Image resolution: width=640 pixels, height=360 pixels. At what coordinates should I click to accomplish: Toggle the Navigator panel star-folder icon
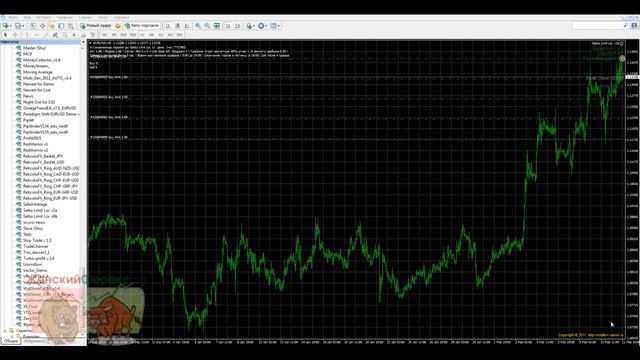pyautogui.click(x=51, y=26)
